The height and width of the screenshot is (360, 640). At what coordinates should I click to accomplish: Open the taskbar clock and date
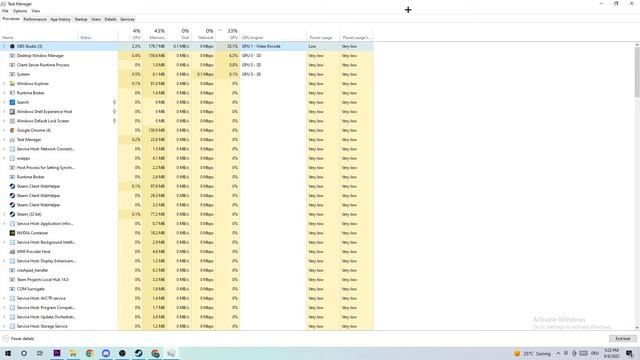pos(611,353)
